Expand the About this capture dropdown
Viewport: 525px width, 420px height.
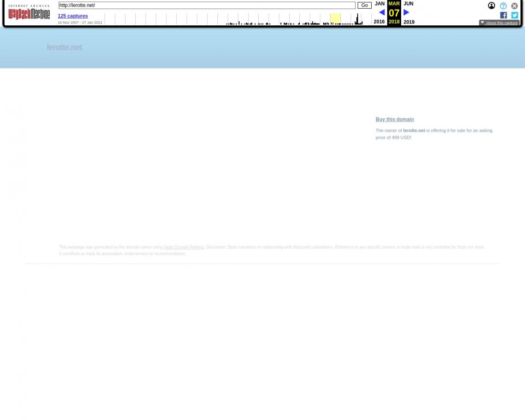point(499,23)
